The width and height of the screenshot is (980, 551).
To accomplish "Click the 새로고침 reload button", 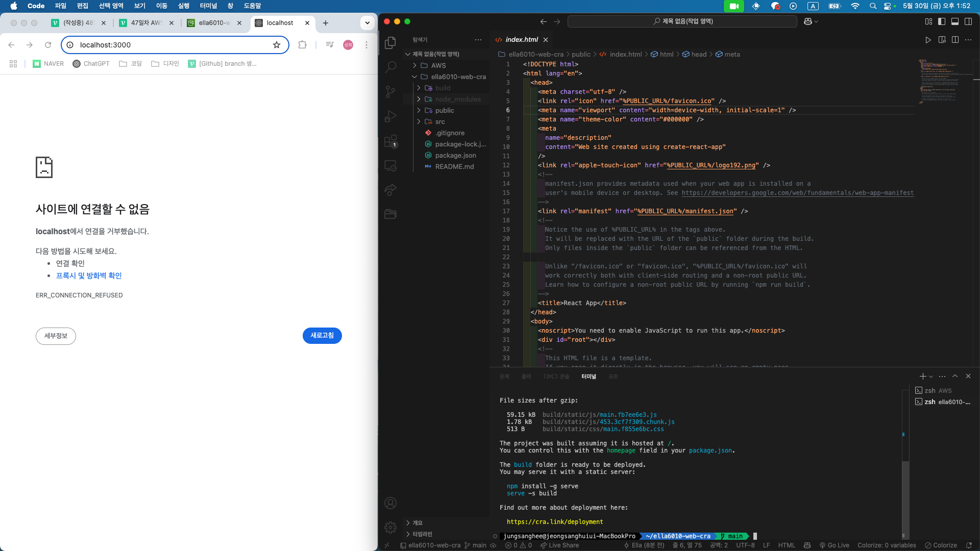I will point(322,336).
